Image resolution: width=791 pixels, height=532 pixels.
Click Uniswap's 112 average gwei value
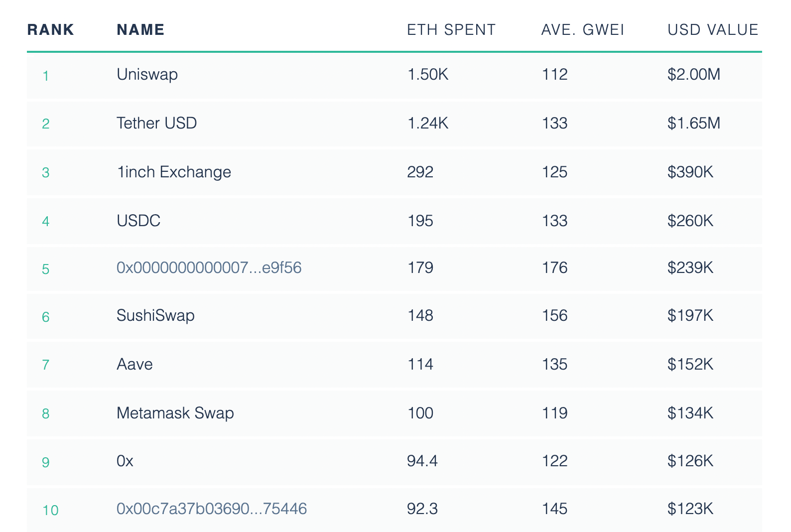click(554, 75)
